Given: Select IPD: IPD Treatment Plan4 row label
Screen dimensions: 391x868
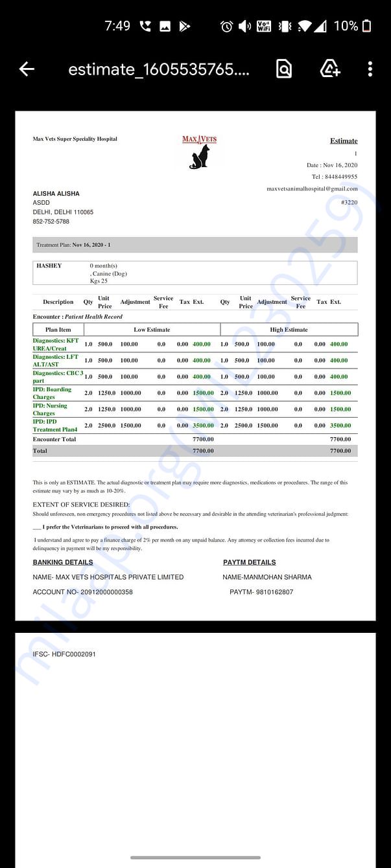Looking at the screenshot, I should coord(55,425).
